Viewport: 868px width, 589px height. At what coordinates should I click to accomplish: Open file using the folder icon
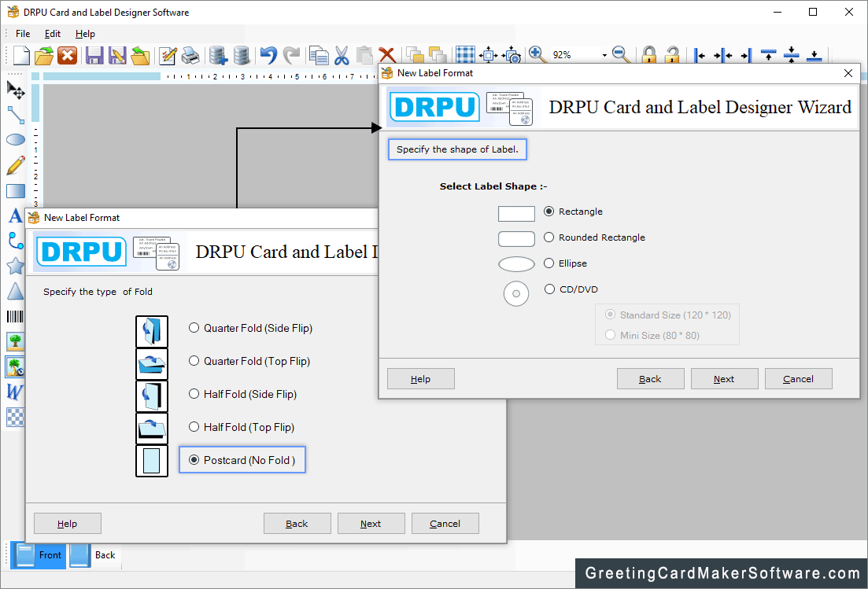tap(44, 55)
